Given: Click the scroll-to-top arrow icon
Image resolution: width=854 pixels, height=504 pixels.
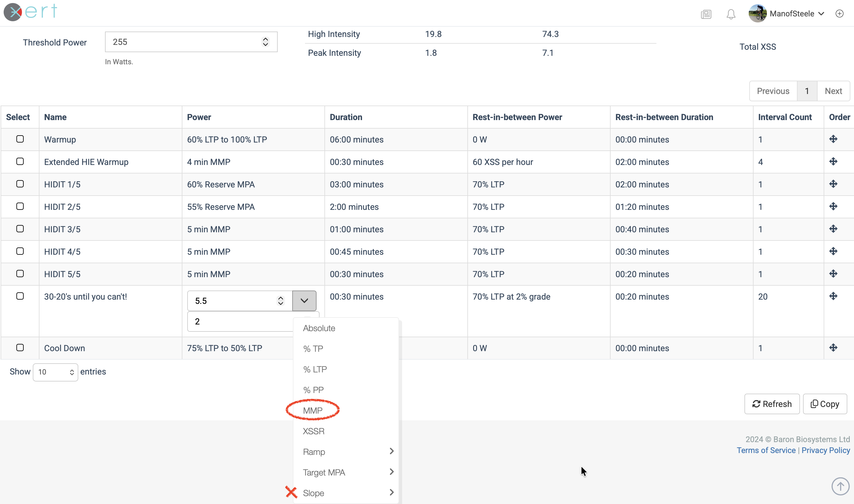Looking at the screenshot, I should click(840, 486).
